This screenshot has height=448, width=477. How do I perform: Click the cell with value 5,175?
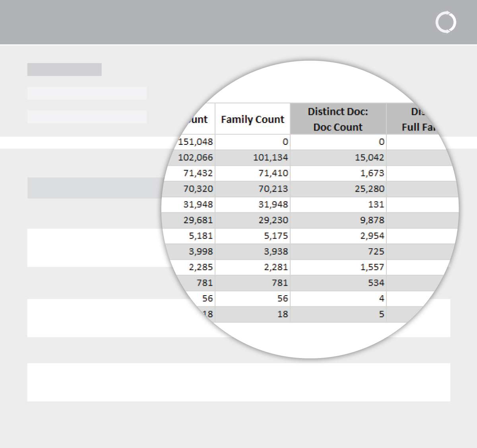(x=276, y=236)
